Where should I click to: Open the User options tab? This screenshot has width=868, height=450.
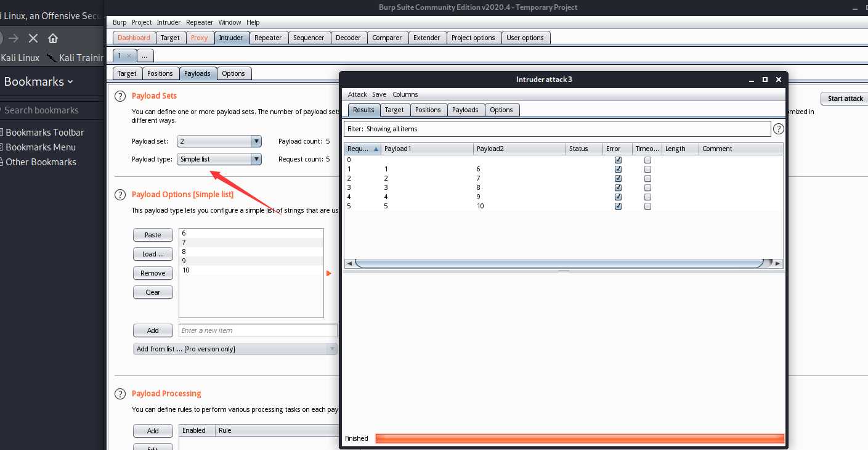(525, 38)
